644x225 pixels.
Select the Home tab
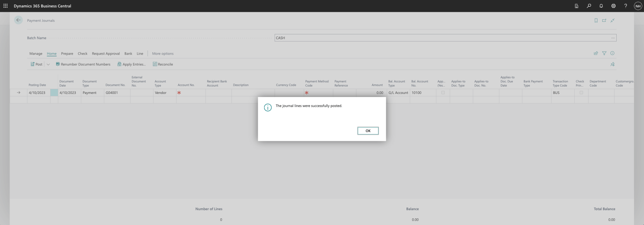[52, 54]
